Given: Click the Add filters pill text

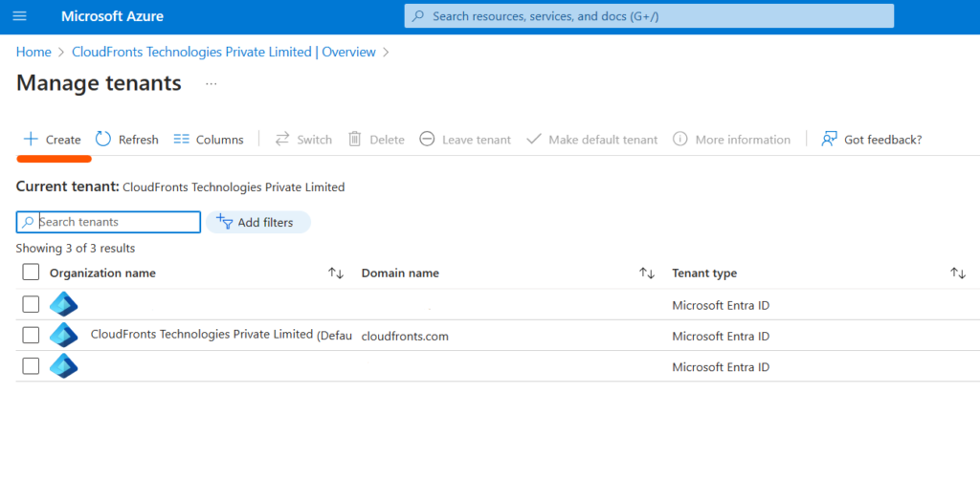Looking at the screenshot, I should pyautogui.click(x=265, y=223).
